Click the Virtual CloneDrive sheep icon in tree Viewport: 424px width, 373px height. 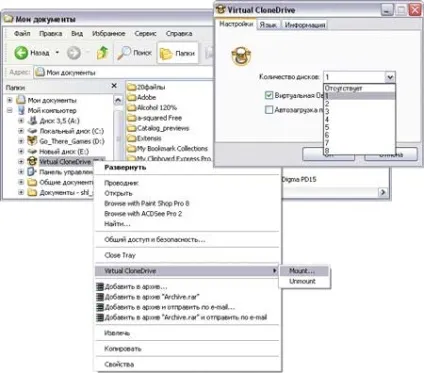[32, 162]
